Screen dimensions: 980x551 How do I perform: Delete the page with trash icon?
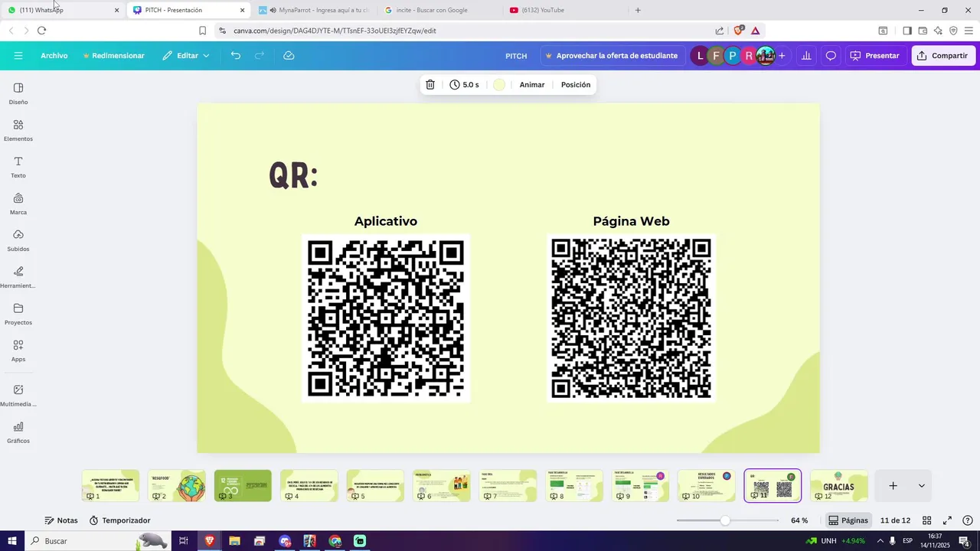tap(430, 85)
